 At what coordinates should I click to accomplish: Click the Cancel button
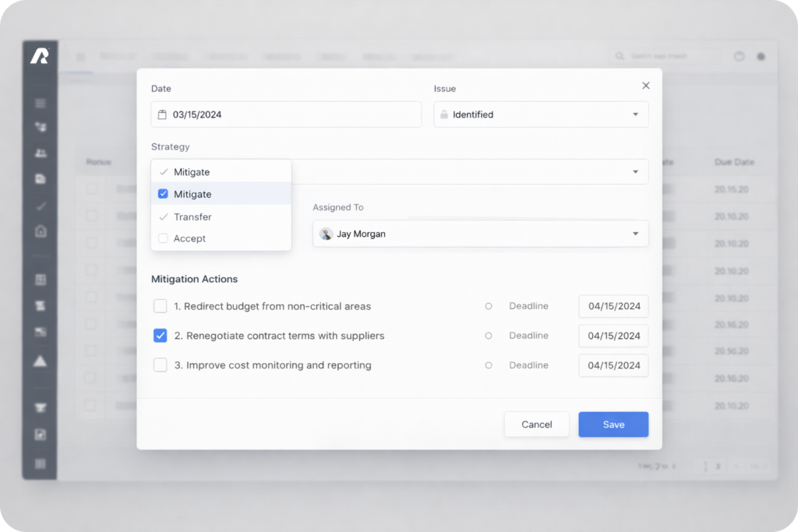[536, 425]
